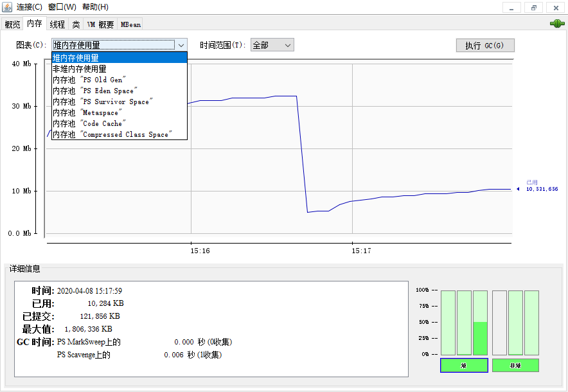Switch to the 线程 threads tab
568x392 pixels.
click(x=57, y=24)
